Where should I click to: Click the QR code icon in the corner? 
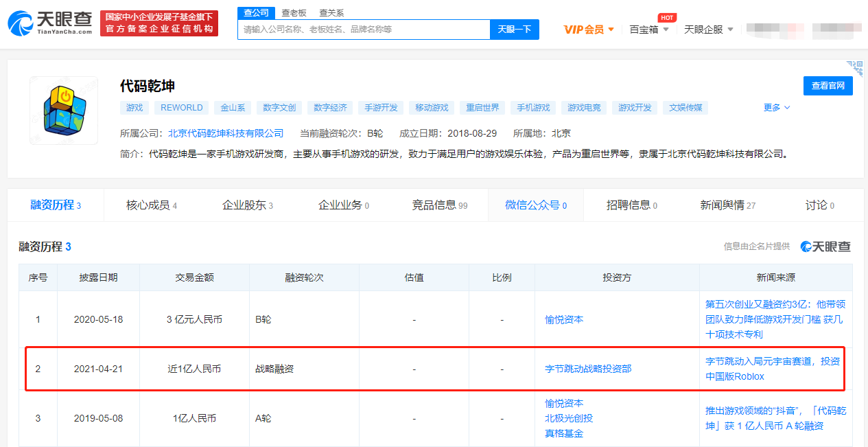coord(854,67)
